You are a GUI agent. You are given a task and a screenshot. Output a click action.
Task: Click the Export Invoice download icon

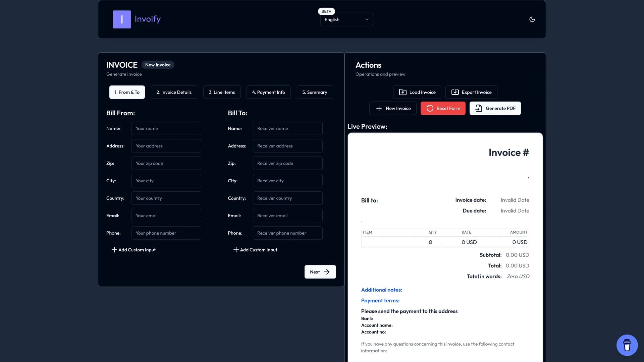pos(455,92)
